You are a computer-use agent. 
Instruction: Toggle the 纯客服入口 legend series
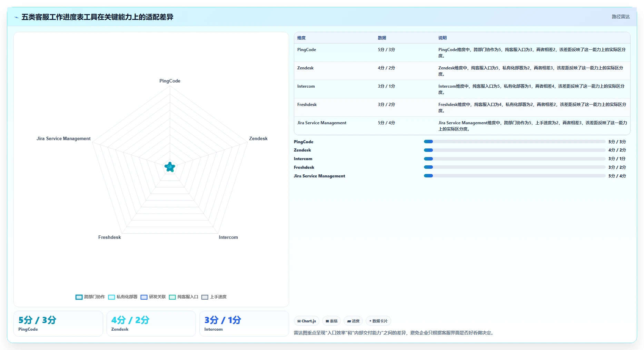point(184,297)
